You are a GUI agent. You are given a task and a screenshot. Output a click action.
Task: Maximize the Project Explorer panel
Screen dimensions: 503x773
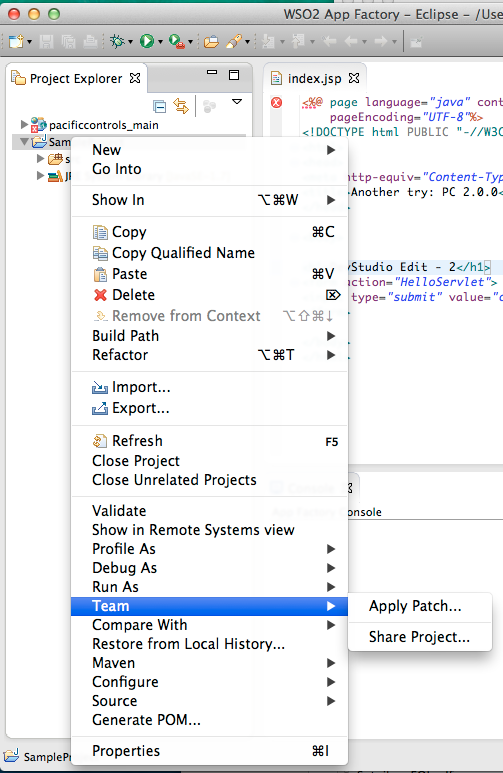click(234, 75)
